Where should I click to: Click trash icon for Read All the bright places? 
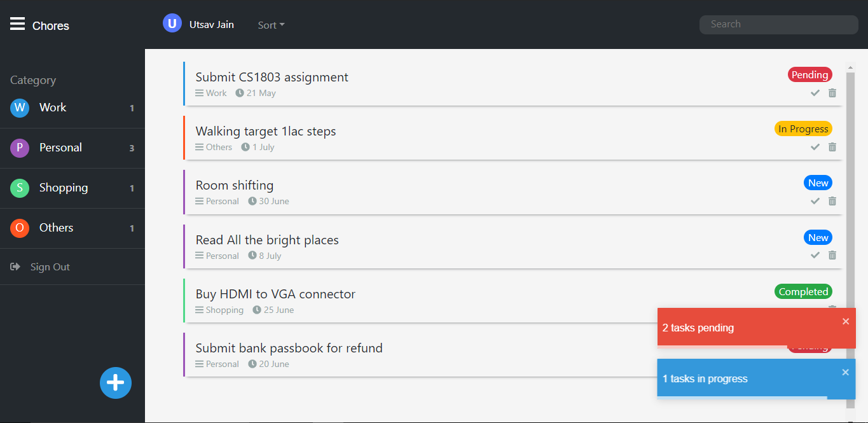[x=832, y=255]
